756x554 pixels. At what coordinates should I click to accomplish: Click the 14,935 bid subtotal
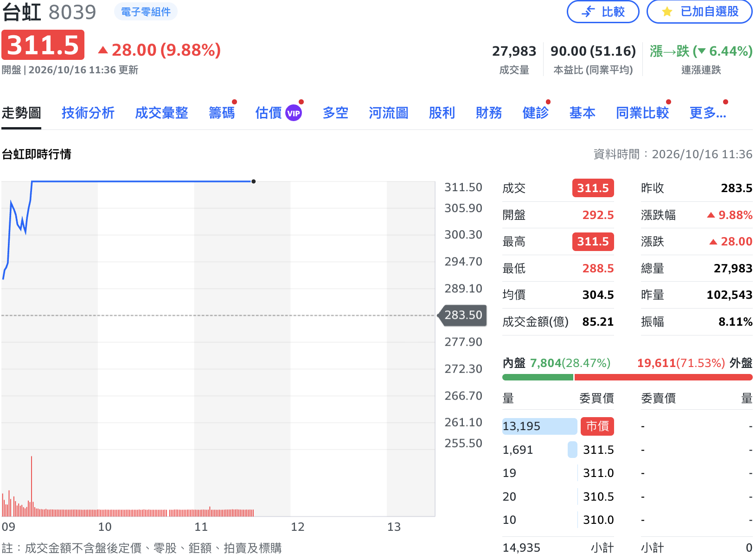(x=521, y=548)
